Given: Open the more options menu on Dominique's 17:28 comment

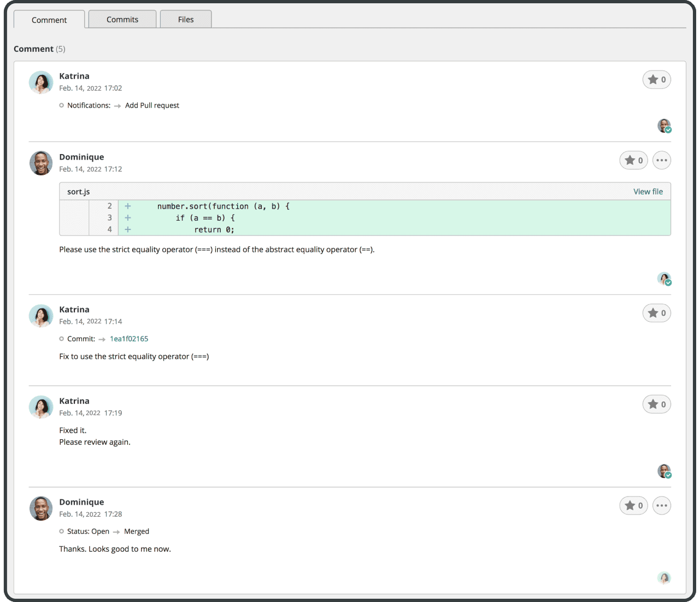Looking at the screenshot, I should pyautogui.click(x=662, y=505).
